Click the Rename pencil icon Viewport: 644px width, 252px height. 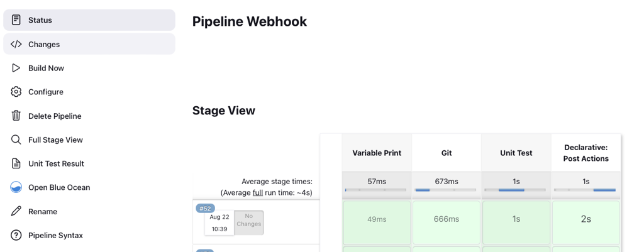[16, 211]
